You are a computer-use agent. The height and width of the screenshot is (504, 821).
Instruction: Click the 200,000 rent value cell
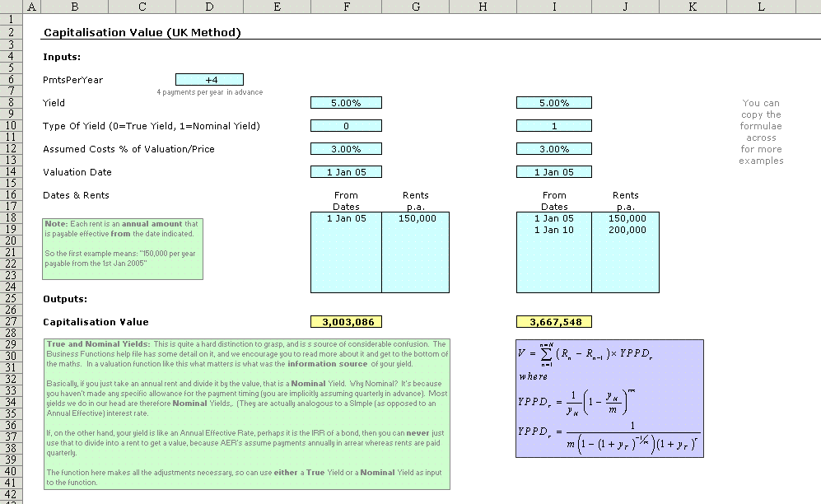(625, 230)
